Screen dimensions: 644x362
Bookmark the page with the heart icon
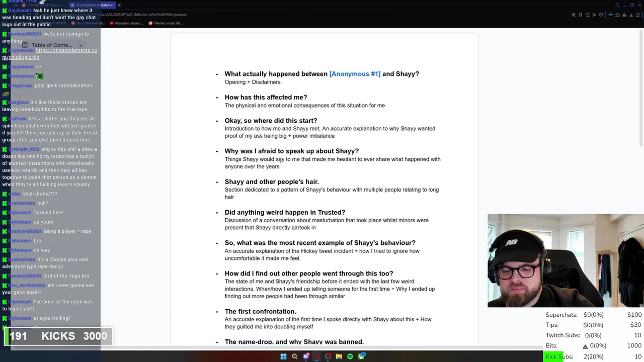pos(601,15)
